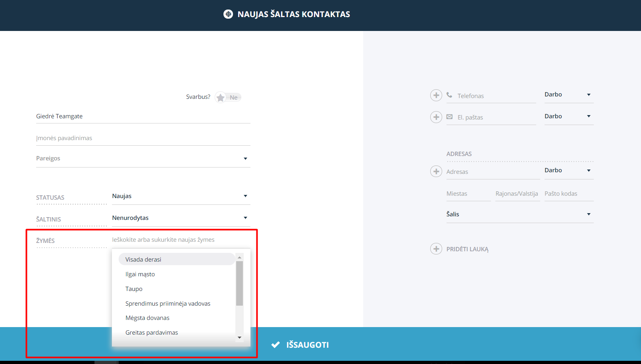The width and height of the screenshot is (641, 364).
Task: Click the tag list scroll-down arrow
Action: click(x=239, y=338)
